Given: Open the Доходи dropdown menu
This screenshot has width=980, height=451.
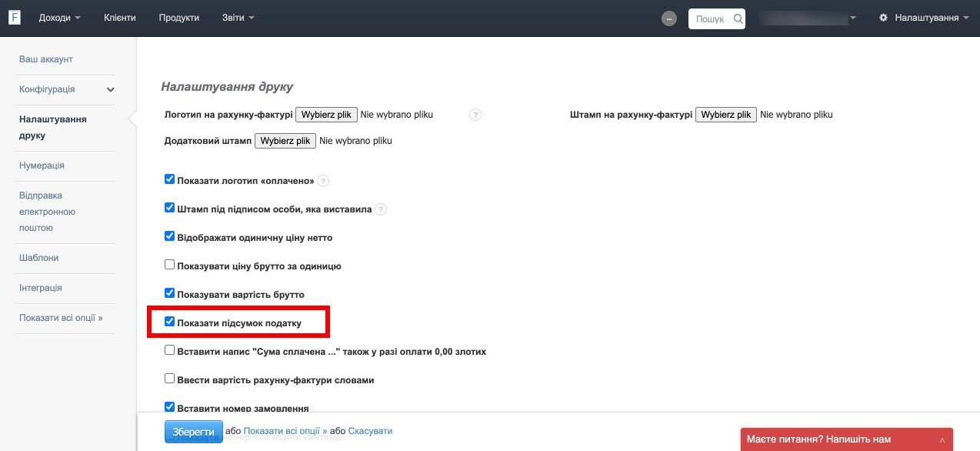Looking at the screenshot, I should (59, 18).
